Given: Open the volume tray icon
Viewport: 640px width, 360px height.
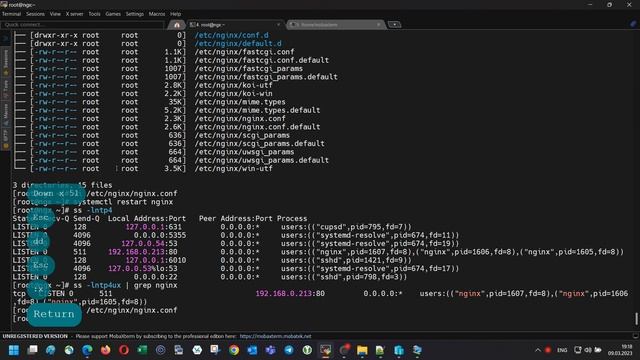Looking at the screenshot, I should 588,350.
